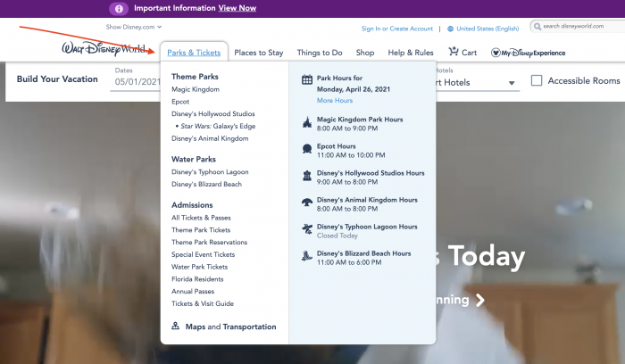
Task: Open the Hotels dropdown arrow
Action: (x=512, y=83)
